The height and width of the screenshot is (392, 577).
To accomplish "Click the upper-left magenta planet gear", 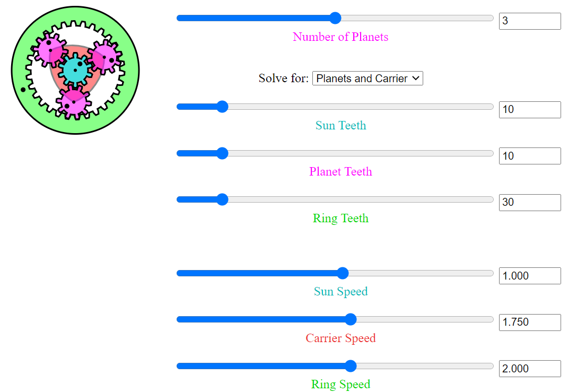I will coord(48,49).
